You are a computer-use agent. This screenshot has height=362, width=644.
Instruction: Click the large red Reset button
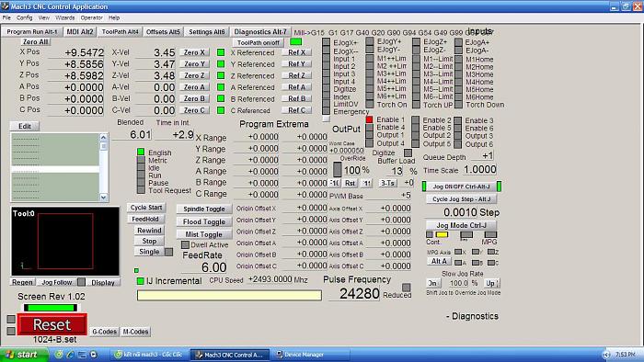52,324
